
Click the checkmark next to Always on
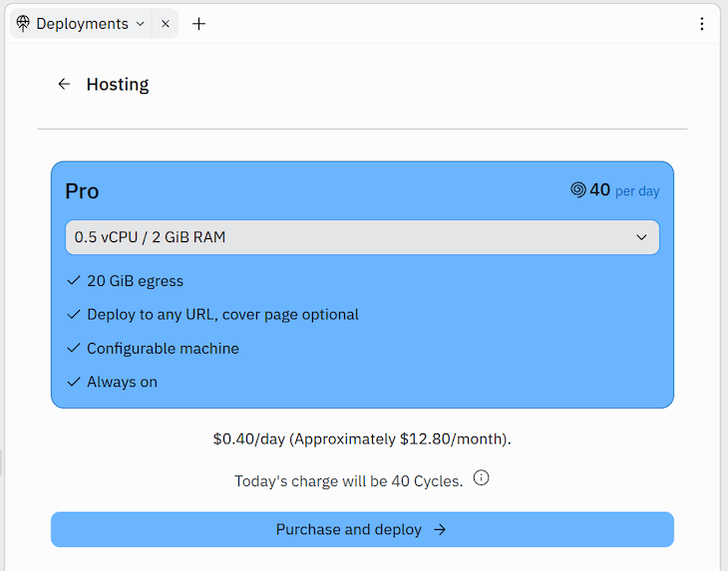click(73, 382)
